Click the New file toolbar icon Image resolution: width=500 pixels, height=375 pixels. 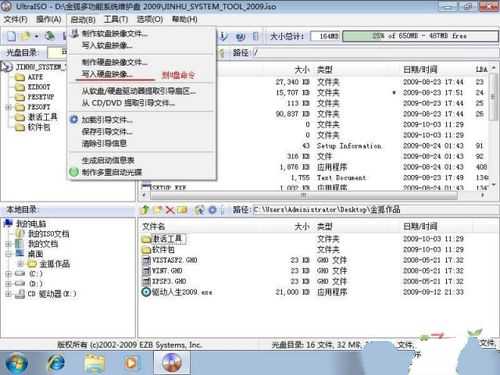[x=12, y=36]
